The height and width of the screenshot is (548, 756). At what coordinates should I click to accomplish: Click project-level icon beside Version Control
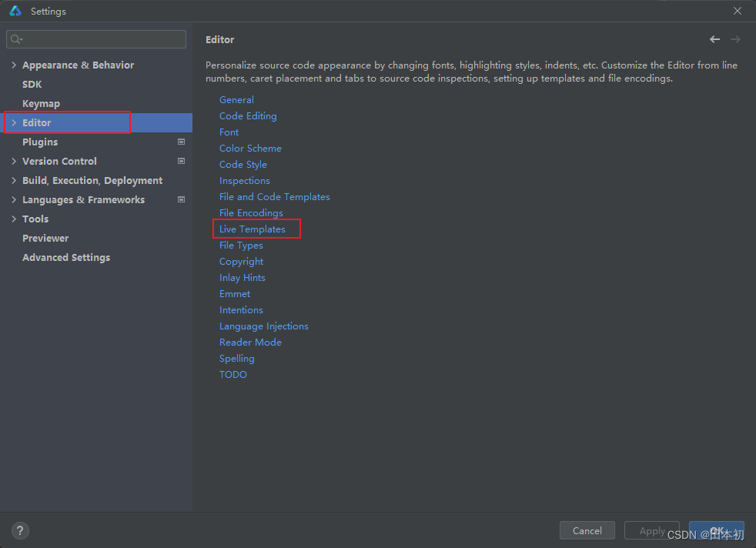click(x=181, y=161)
